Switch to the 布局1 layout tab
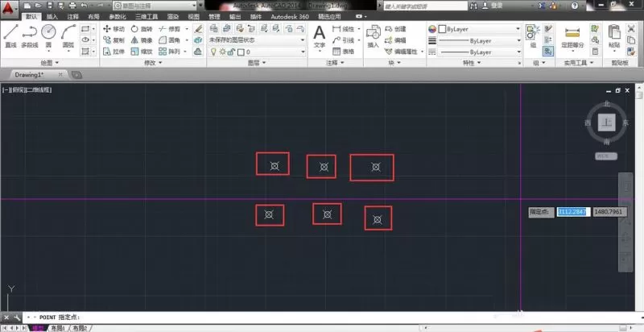This screenshot has width=644, height=332. [x=58, y=328]
